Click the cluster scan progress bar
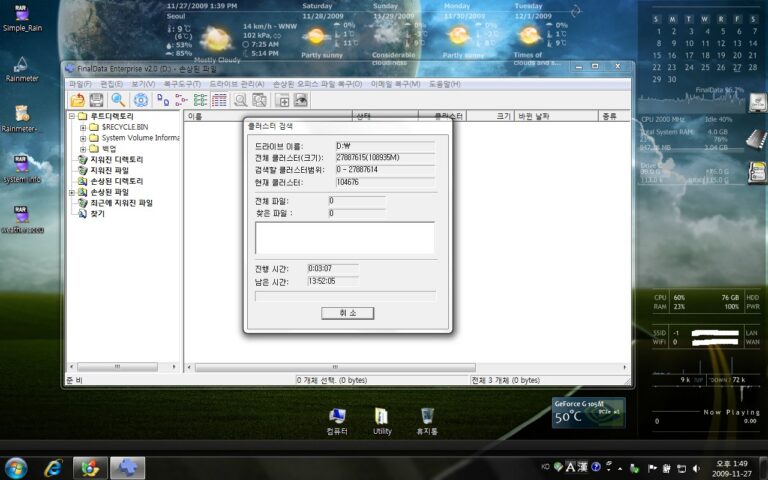This screenshot has width=768, height=480. 345,296
